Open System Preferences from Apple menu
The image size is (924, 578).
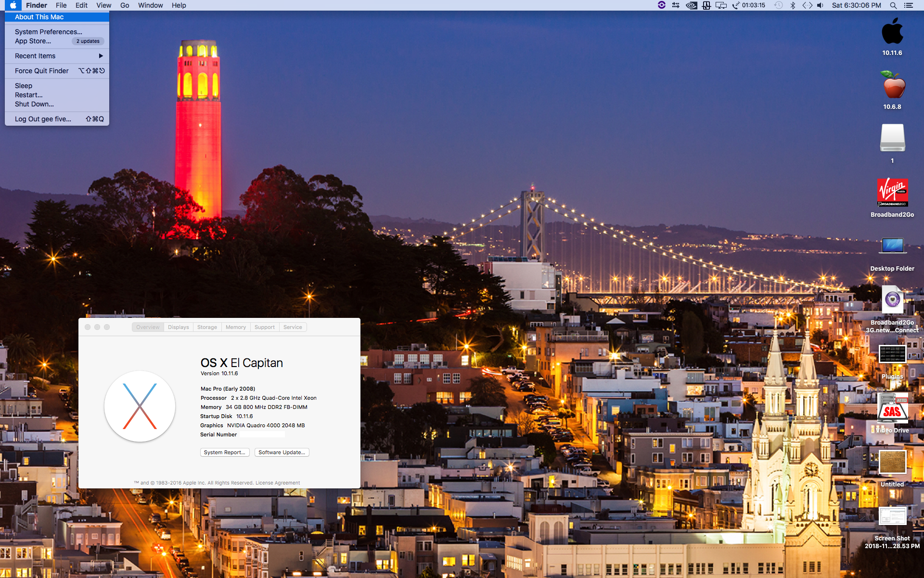(57, 32)
